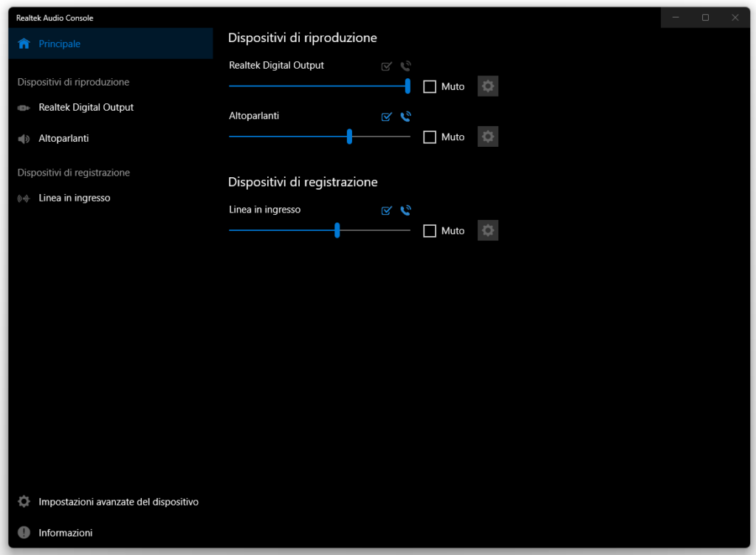Toggle Linea in ingresso communication phone icon
The height and width of the screenshot is (555, 756).
pos(405,210)
